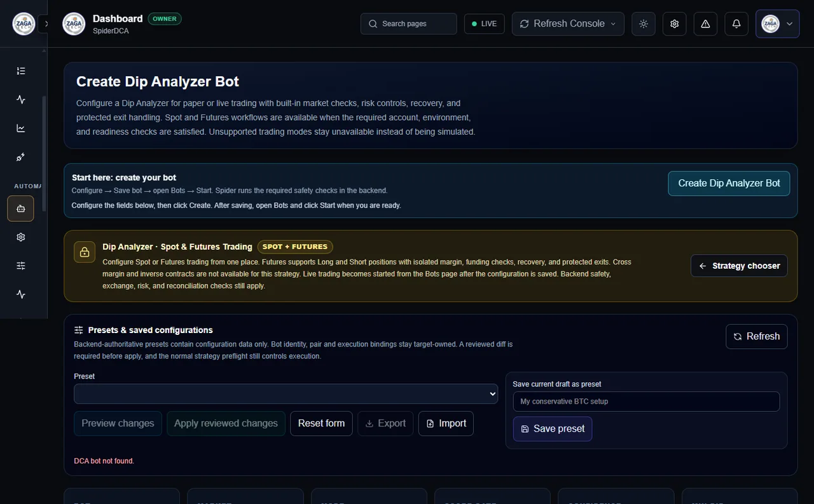
Task: Click Apply reviewed changes
Action: 226,423
